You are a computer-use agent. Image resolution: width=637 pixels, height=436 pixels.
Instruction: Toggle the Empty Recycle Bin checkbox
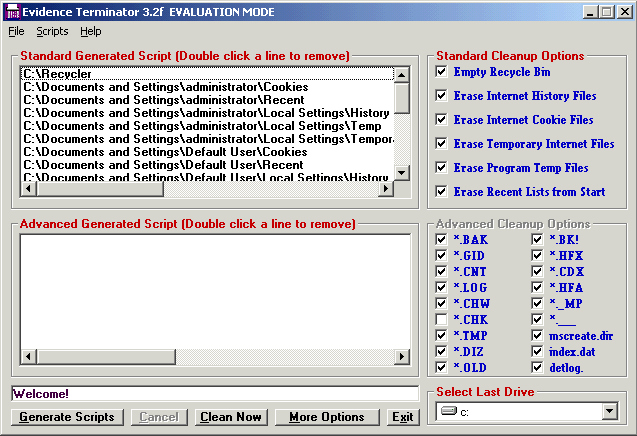[x=441, y=72]
